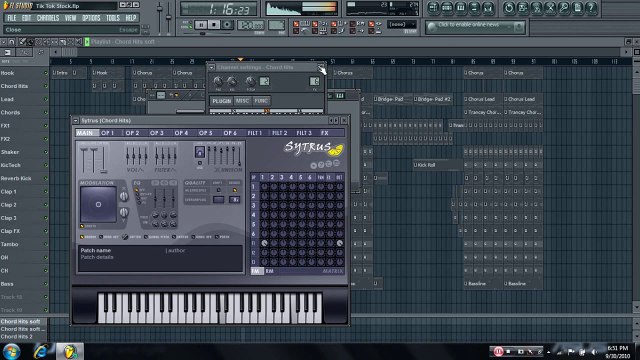Click the scissors-shaped icon in top toolbar
640x360 pixels.
coord(550,8)
